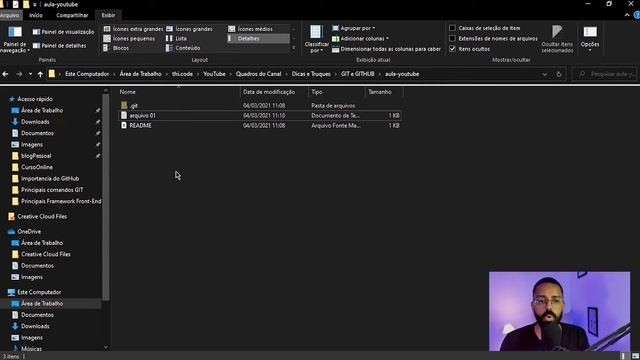Click Quadros do Canal breadcrumb
The height and width of the screenshot is (360, 640).
(258, 74)
